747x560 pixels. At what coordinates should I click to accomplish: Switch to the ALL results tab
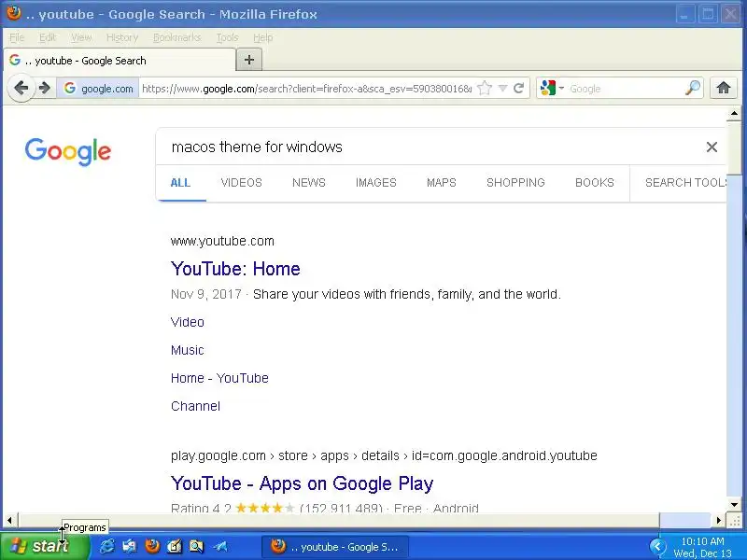tap(180, 183)
